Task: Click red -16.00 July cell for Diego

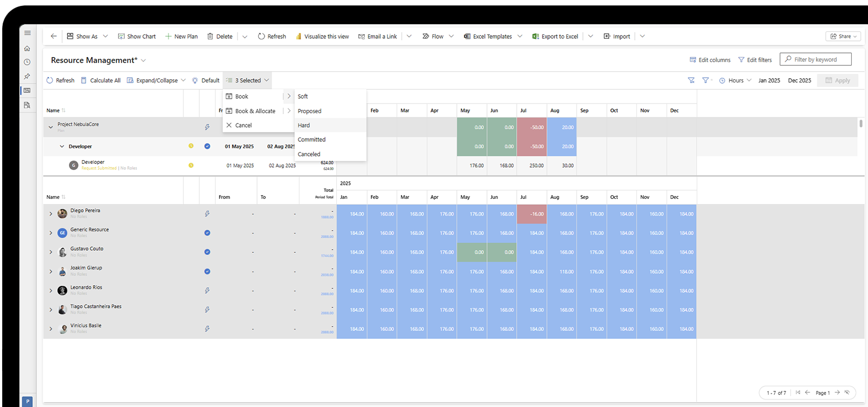Action: pos(531,214)
